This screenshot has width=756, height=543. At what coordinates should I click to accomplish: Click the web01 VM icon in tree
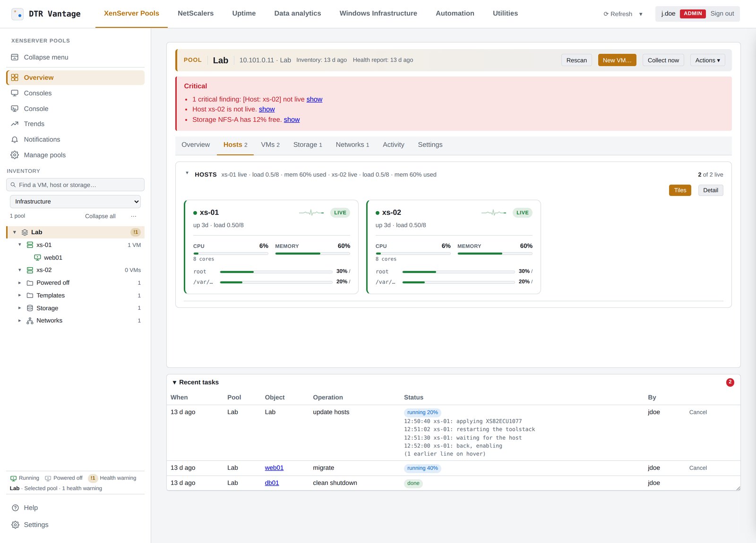point(37,257)
